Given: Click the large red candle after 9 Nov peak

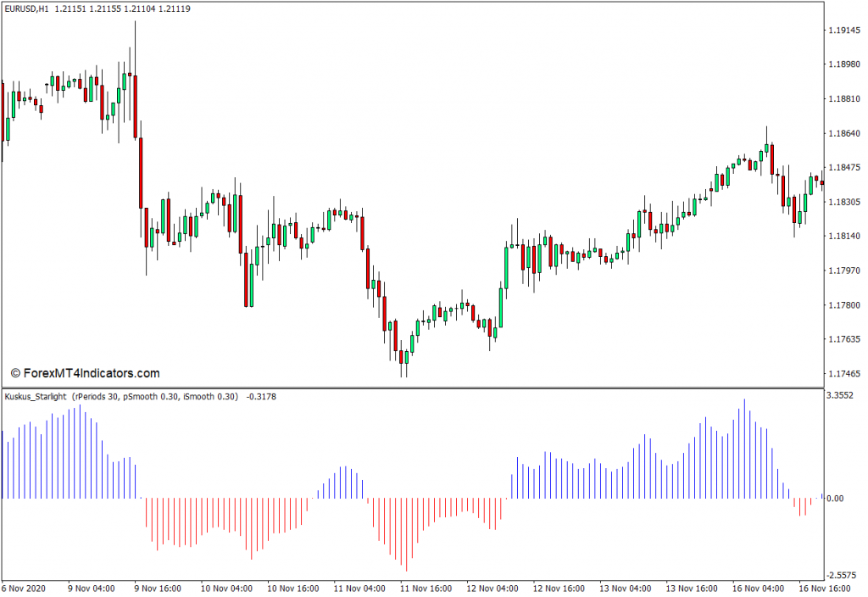Looking at the screenshot, I should point(141,172).
